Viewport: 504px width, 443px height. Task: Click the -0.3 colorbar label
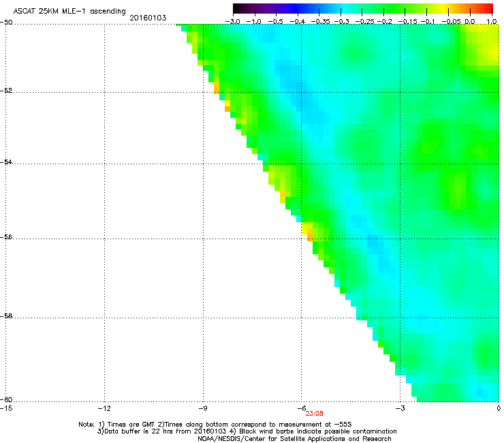(342, 22)
